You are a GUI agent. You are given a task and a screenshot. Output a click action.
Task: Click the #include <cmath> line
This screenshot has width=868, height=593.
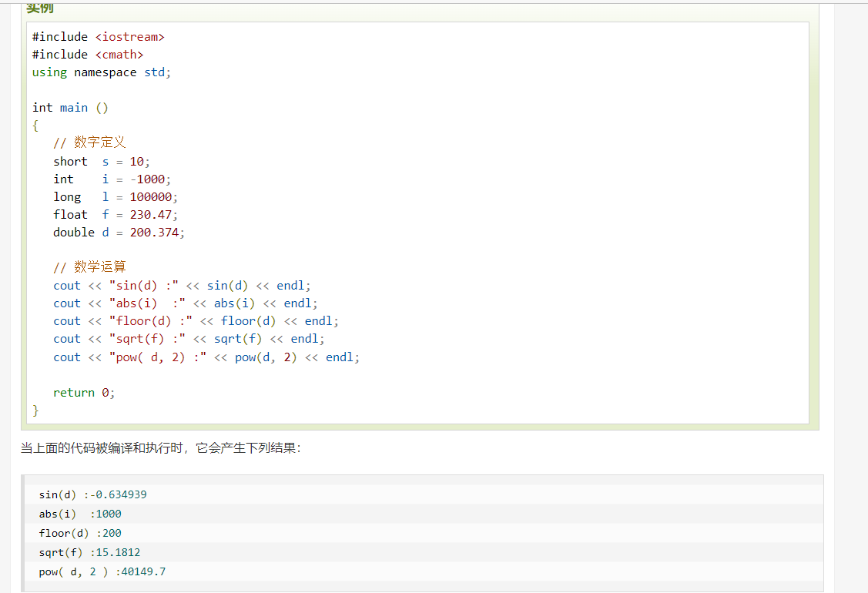(x=87, y=55)
